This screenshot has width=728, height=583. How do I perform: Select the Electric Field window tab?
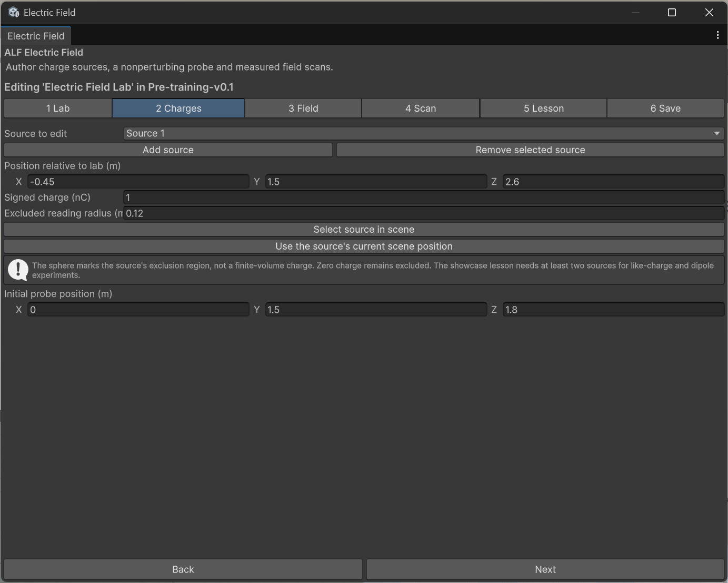(36, 36)
